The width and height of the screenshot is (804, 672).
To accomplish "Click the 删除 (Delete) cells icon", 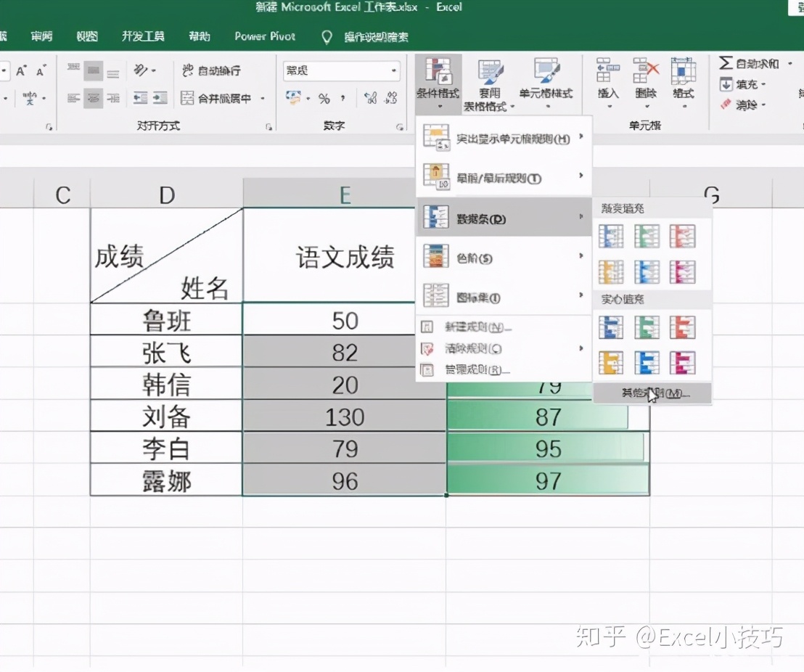I will (x=644, y=76).
